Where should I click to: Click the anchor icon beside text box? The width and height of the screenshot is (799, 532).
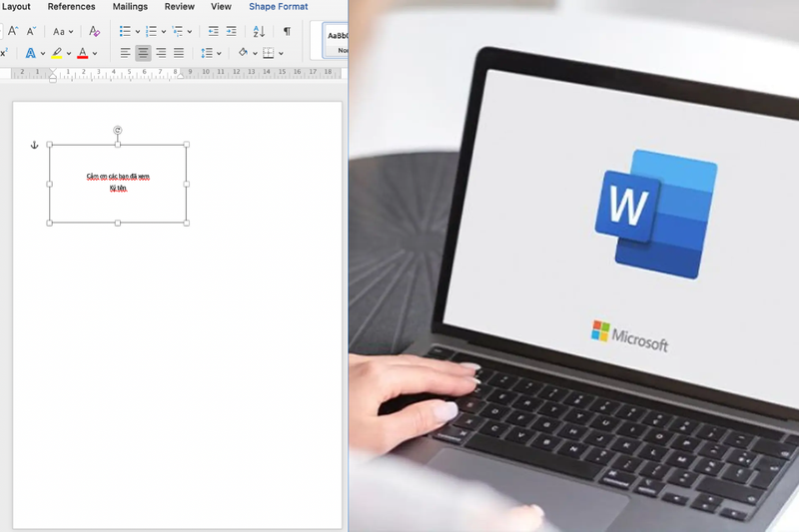pos(35,145)
